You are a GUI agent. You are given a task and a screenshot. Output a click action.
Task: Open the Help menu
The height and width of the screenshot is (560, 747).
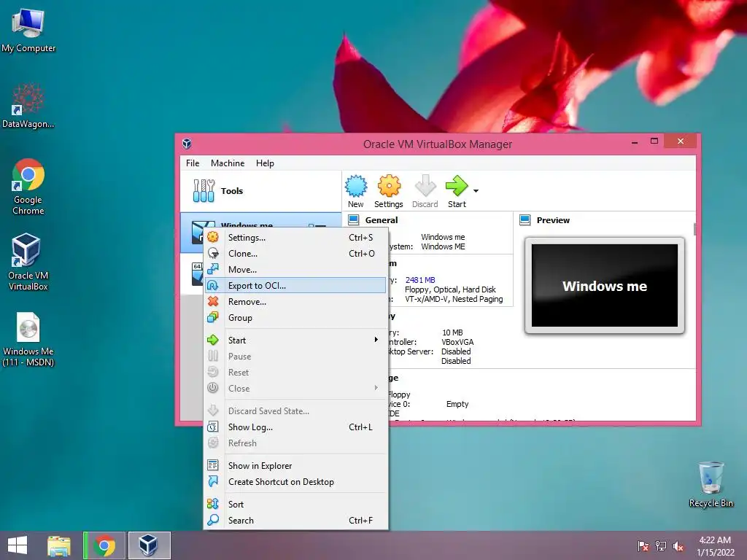tap(265, 163)
